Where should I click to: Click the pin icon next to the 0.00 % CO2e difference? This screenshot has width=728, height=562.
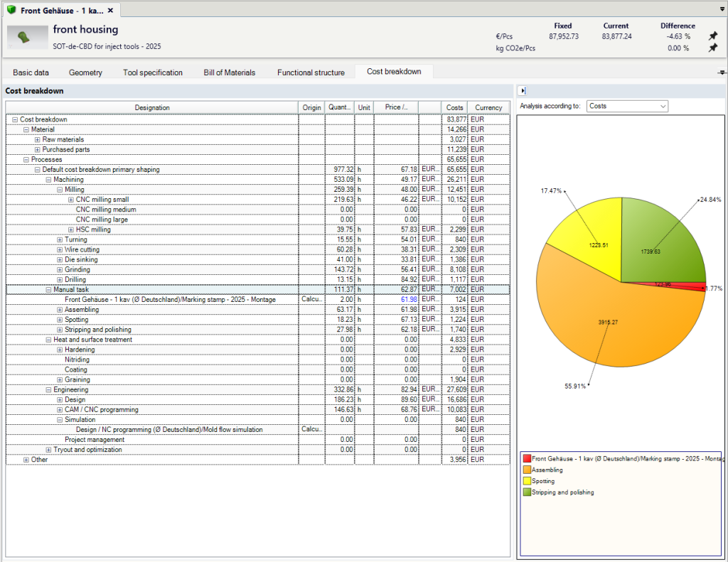tap(712, 48)
